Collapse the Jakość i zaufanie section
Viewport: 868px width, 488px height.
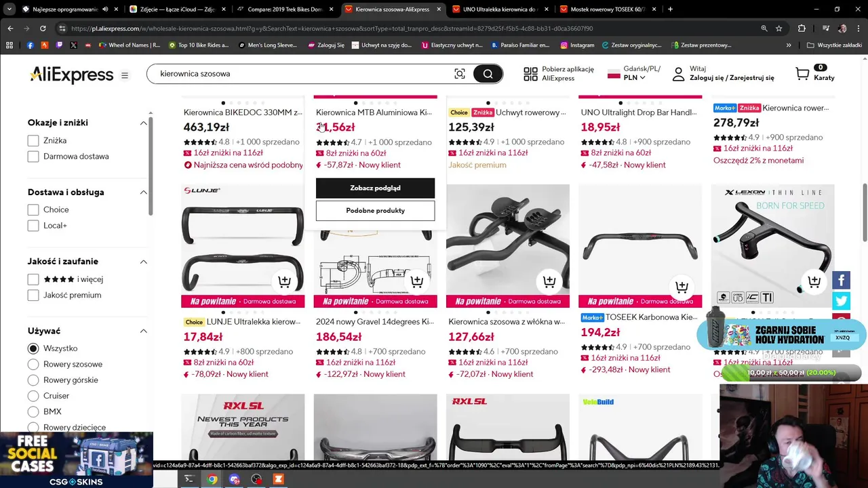click(x=143, y=262)
